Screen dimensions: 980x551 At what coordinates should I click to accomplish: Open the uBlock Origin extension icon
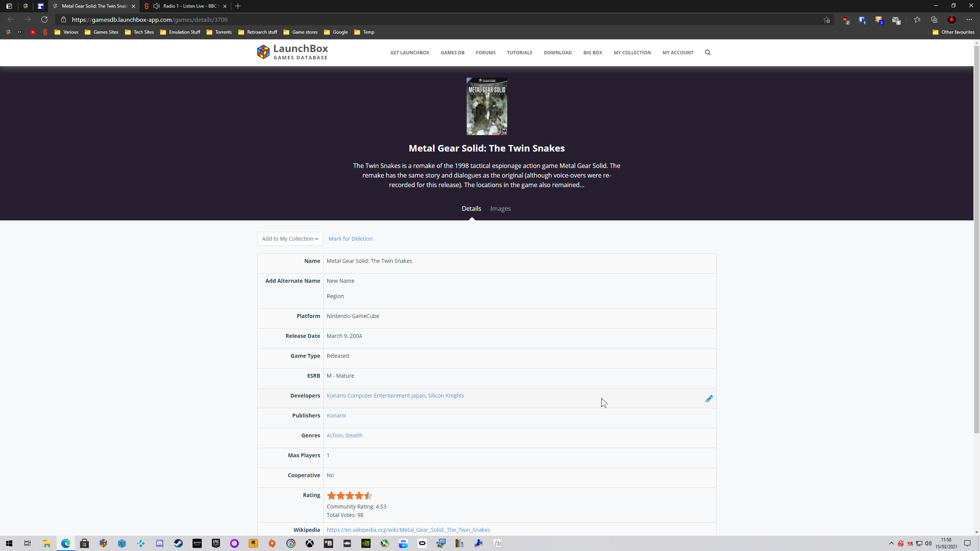point(845,20)
